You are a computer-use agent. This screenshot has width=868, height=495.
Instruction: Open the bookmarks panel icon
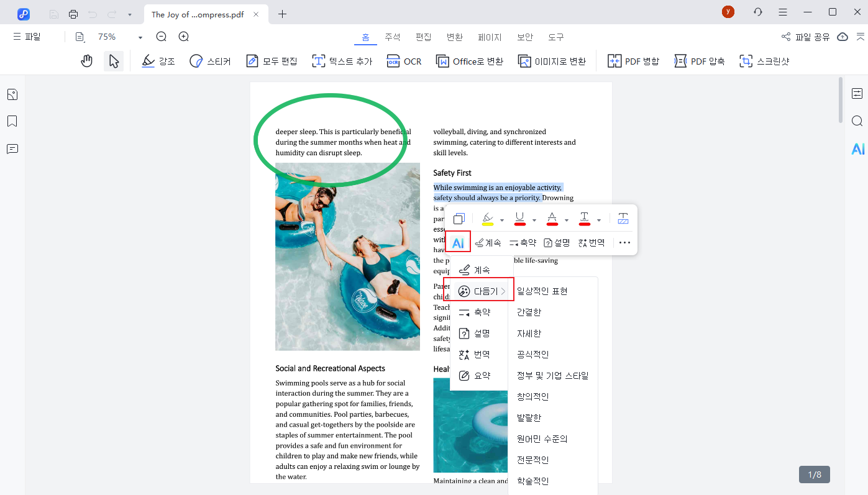12,121
